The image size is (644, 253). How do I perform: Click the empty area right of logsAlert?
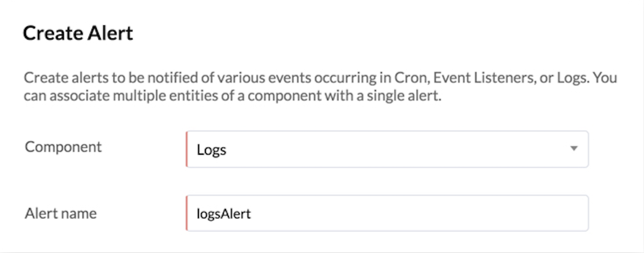click(x=409, y=213)
